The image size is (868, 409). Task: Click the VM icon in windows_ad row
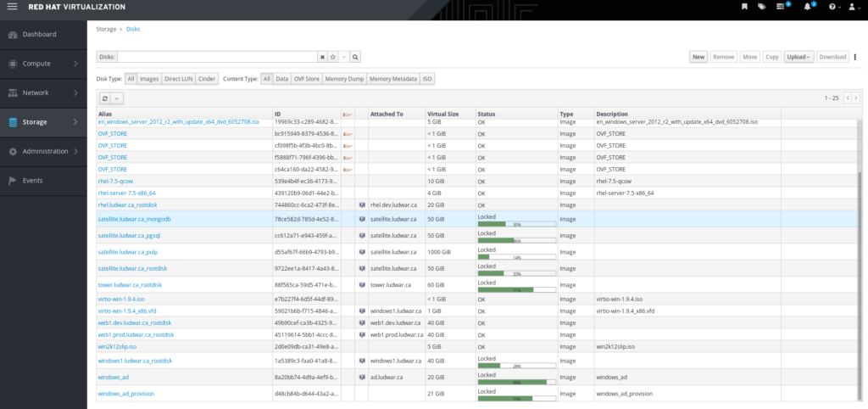point(362,378)
